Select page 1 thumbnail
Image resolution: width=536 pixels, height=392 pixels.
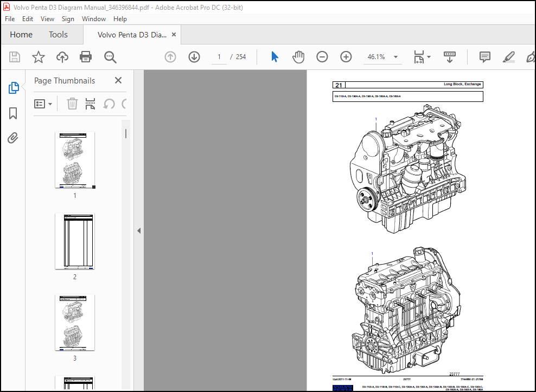[x=75, y=159]
